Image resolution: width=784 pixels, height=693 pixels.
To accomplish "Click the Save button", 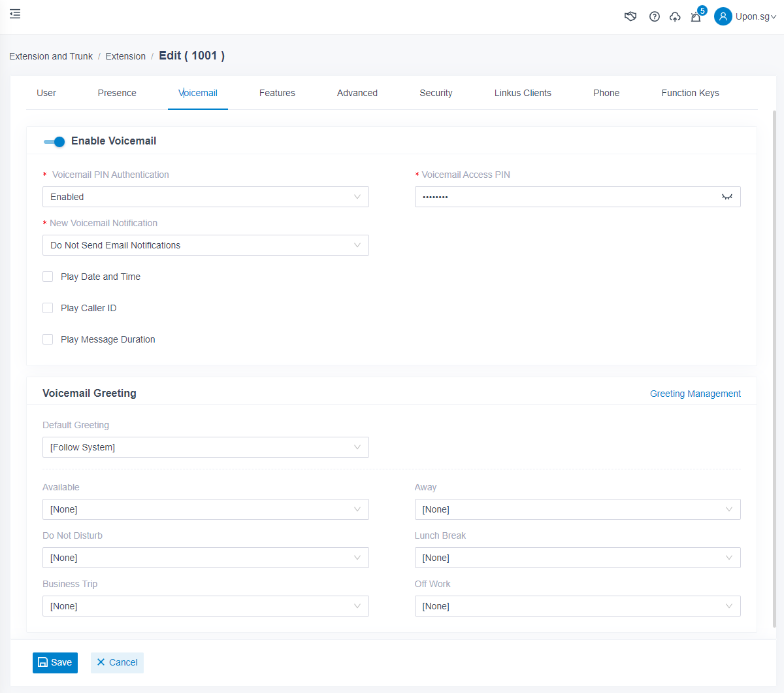I will pyautogui.click(x=55, y=662).
